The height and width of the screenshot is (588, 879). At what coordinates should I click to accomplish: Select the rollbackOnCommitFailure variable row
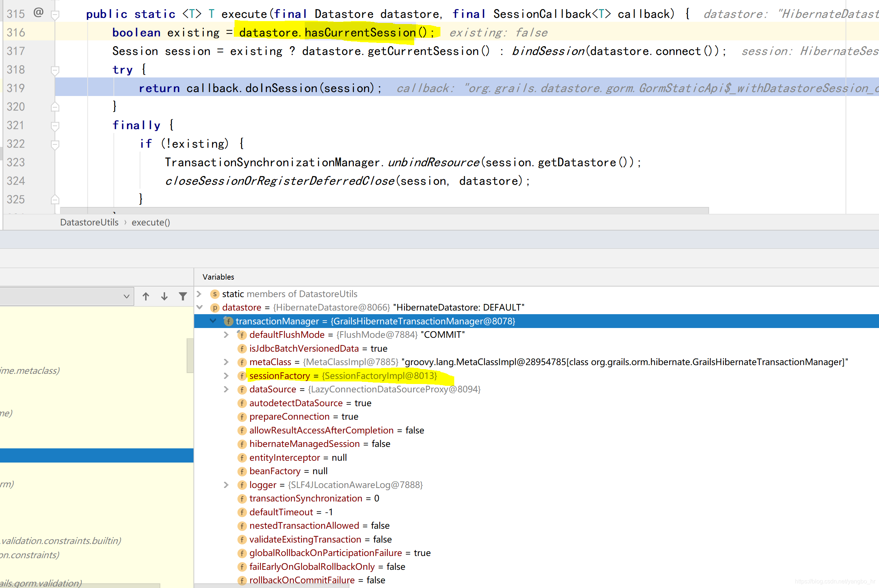click(537, 580)
